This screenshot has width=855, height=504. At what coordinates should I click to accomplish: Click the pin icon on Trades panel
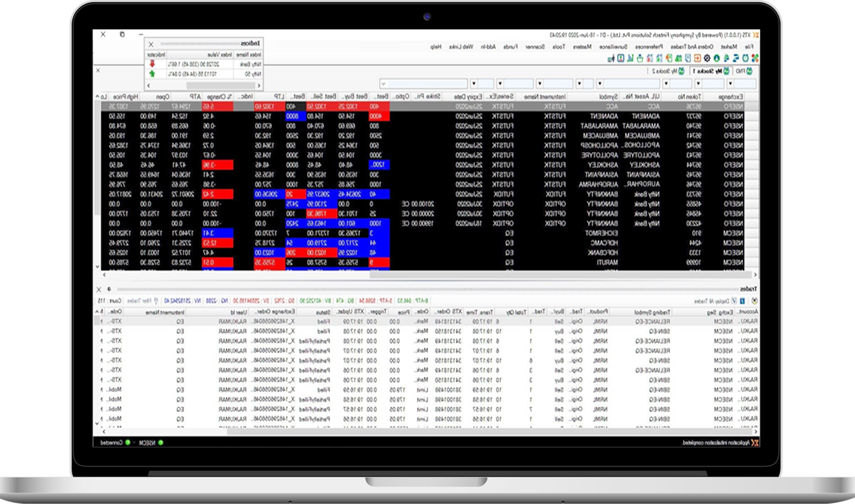point(109,289)
